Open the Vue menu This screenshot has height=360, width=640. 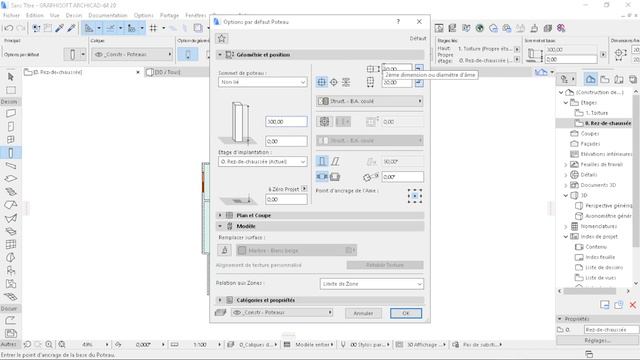pyautogui.click(x=55, y=15)
